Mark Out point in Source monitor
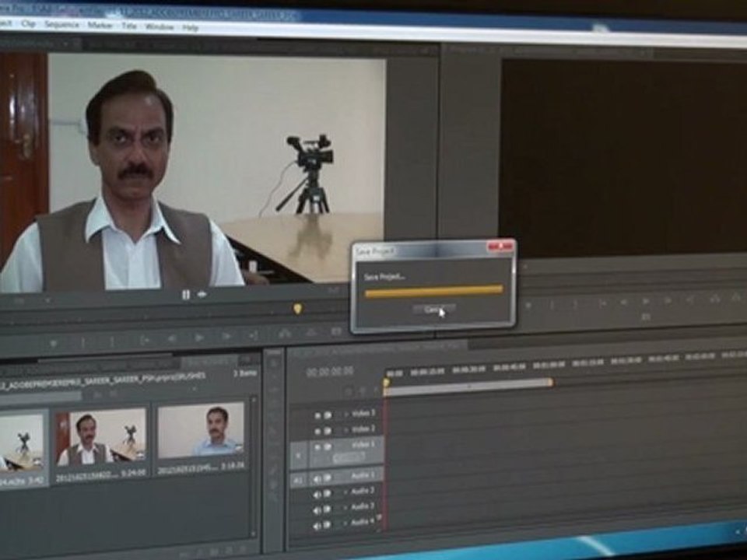Viewport: 747px width, 560px height. [x=112, y=342]
